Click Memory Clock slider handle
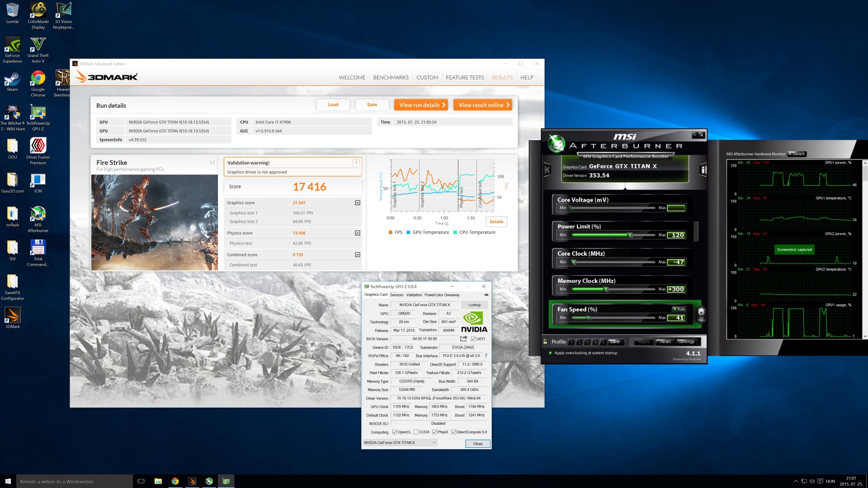Viewport: 868px width, 488px height. [x=606, y=289]
